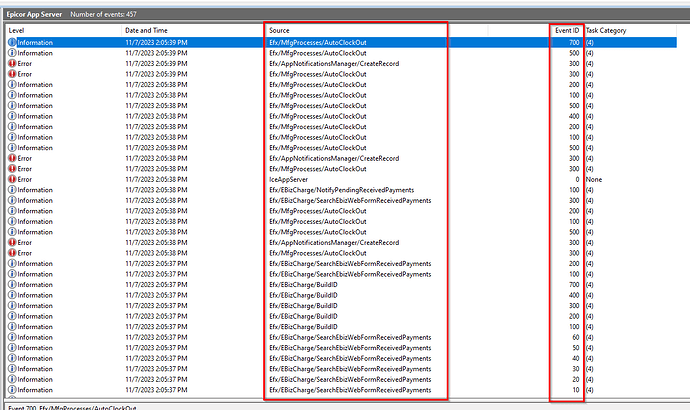Click the Event ID 10 cell
Screen dimensions: 690x410
click(576, 390)
